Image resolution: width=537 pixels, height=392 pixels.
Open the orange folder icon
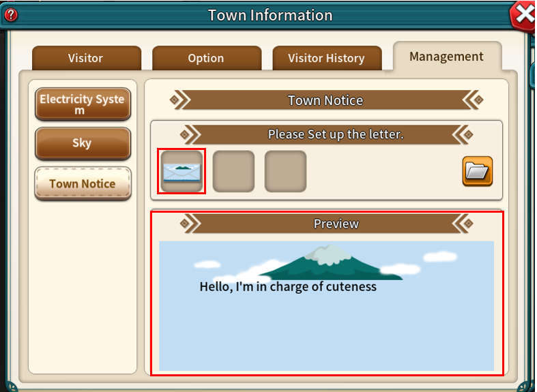[x=477, y=171]
